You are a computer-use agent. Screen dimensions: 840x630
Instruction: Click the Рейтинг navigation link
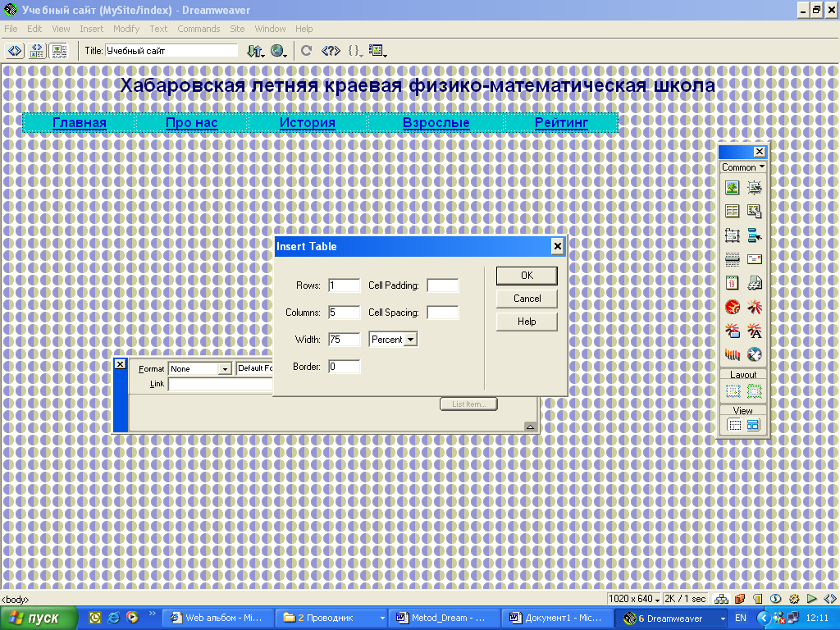coord(561,123)
